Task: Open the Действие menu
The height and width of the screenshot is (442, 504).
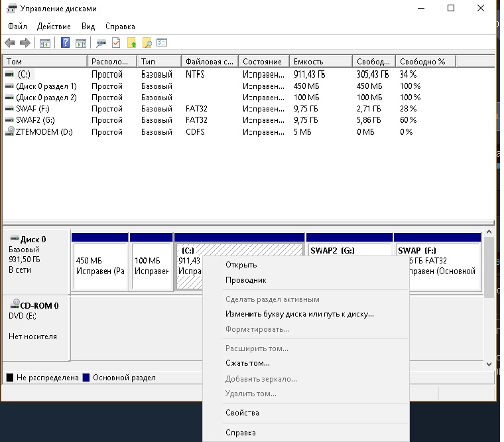Action: tap(54, 27)
